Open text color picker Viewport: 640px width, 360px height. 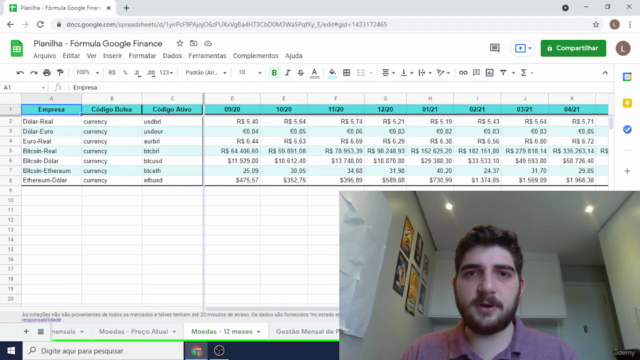(x=314, y=73)
